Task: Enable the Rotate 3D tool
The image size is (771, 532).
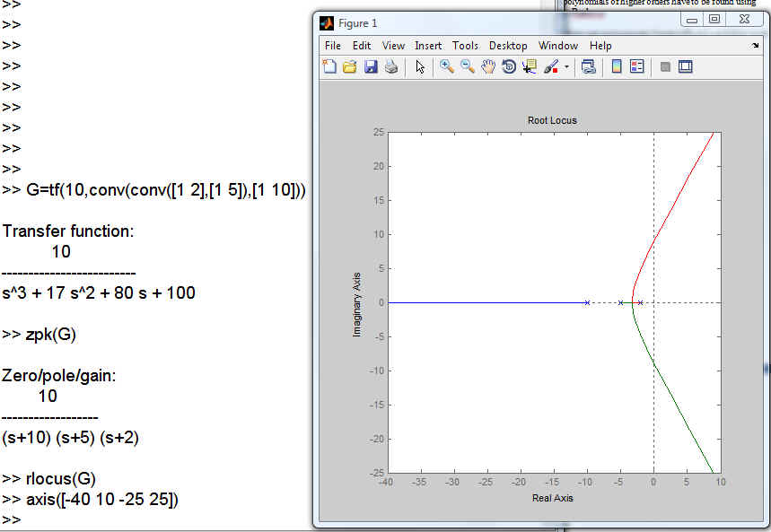Action: (x=509, y=66)
